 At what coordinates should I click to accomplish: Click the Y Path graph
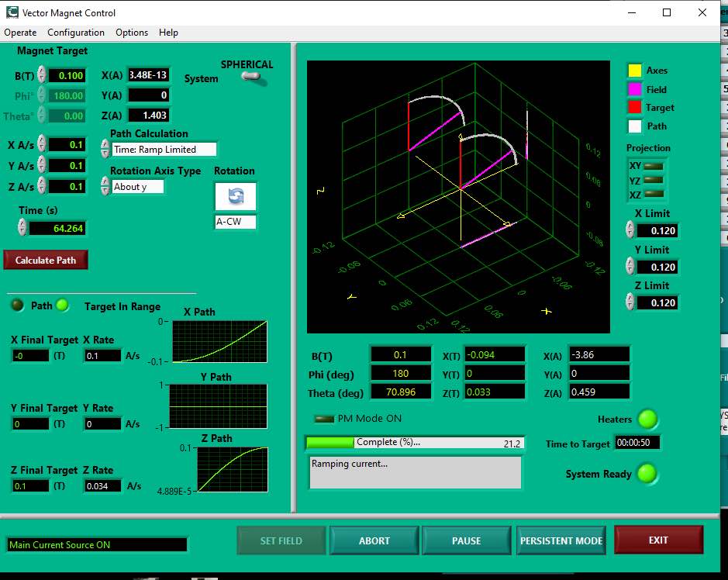click(218, 406)
